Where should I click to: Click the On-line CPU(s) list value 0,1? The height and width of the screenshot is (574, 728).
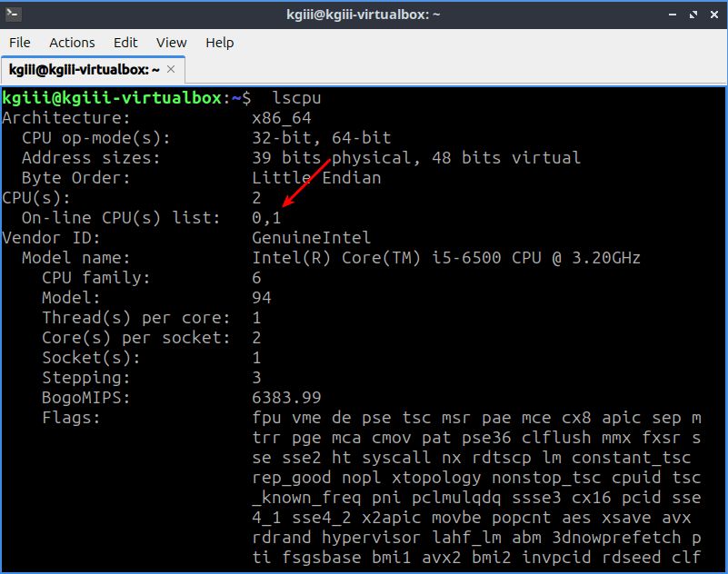coord(266,218)
